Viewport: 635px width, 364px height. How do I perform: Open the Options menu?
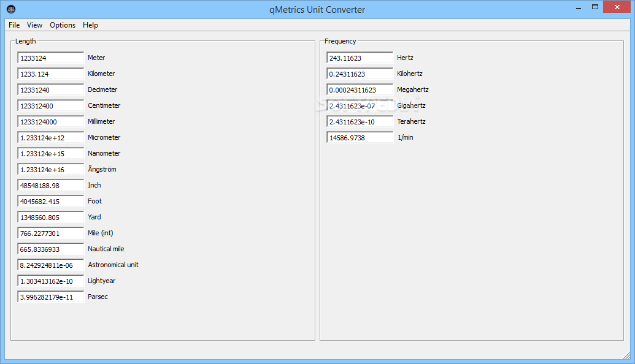(63, 25)
